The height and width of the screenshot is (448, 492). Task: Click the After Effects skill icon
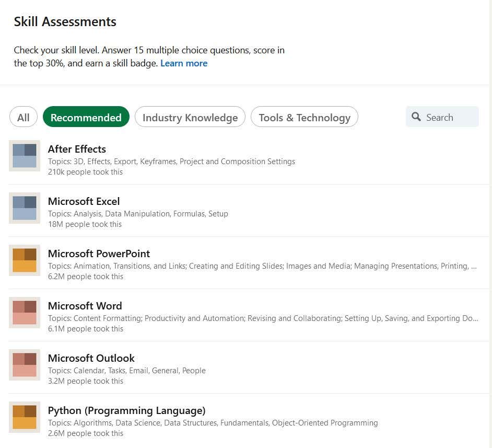pyautogui.click(x=25, y=156)
